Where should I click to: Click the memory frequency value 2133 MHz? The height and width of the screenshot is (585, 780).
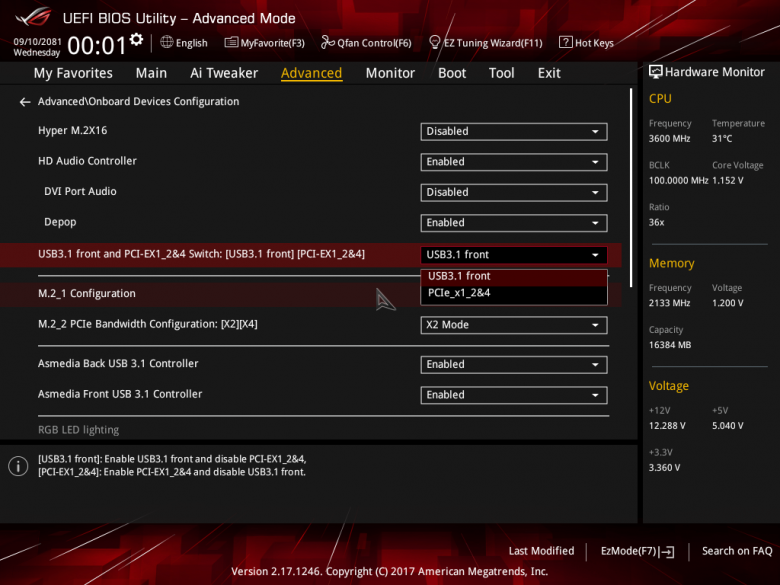click(670, 303)
